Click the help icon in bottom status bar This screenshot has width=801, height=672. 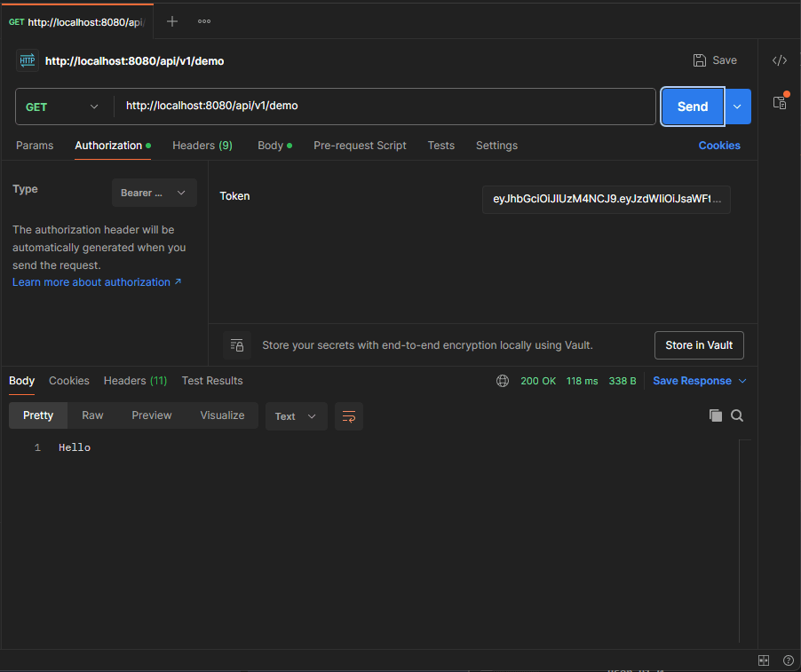[788, 660]
